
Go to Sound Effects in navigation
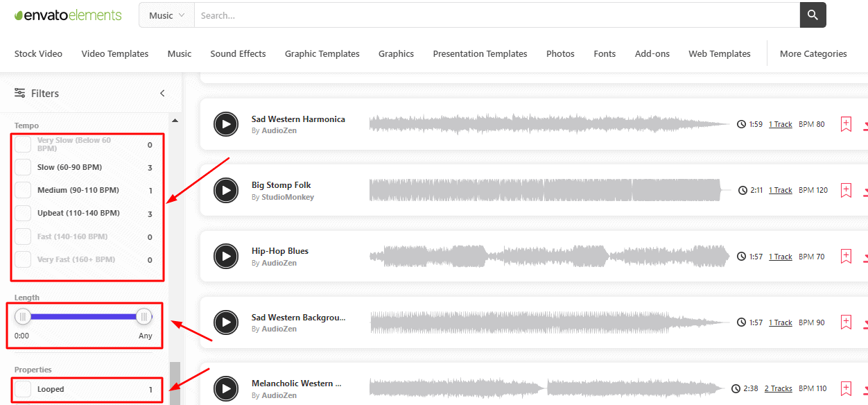(238, 53)
